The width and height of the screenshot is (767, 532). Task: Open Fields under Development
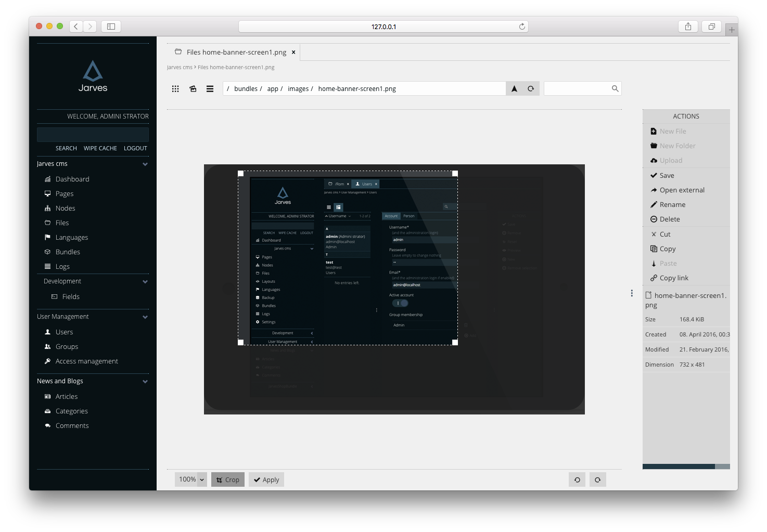click(71, 296)
